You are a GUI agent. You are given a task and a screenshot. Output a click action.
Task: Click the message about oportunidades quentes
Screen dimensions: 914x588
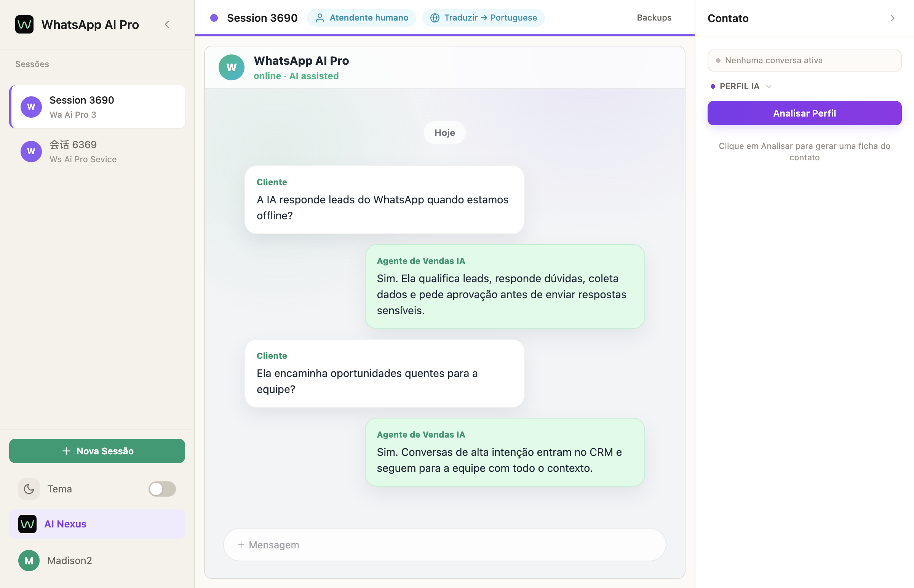coord(385,374)
